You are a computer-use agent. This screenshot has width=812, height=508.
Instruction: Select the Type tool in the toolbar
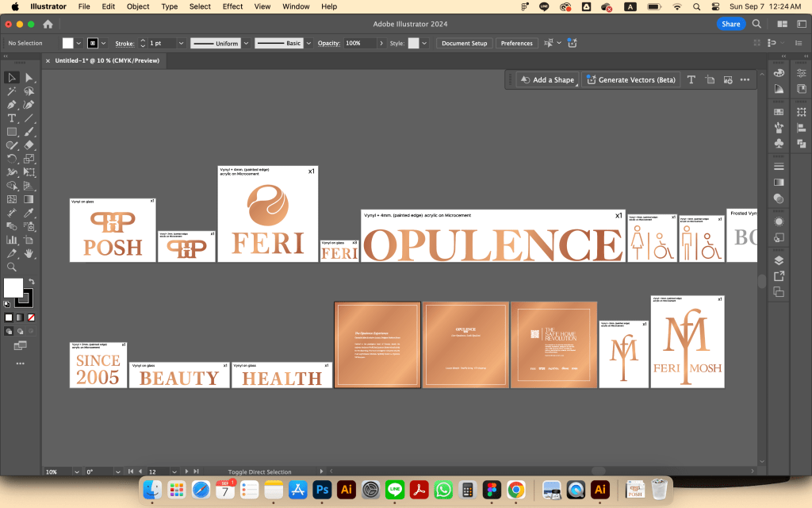(x=12, y=118)
